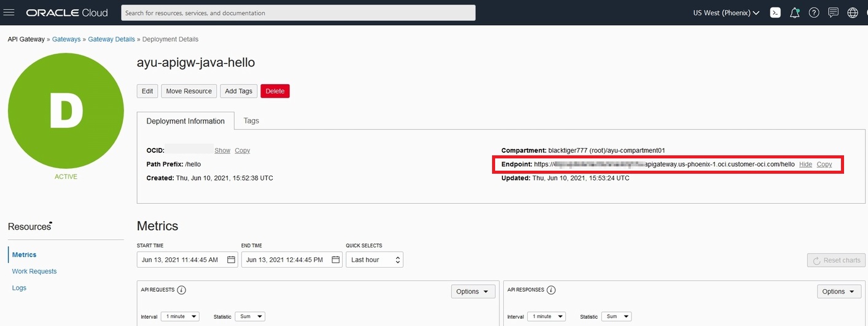The width and height of the screenshot is (868, 326).
Task: Open the help question mark icon
Action: pos(814,12)
